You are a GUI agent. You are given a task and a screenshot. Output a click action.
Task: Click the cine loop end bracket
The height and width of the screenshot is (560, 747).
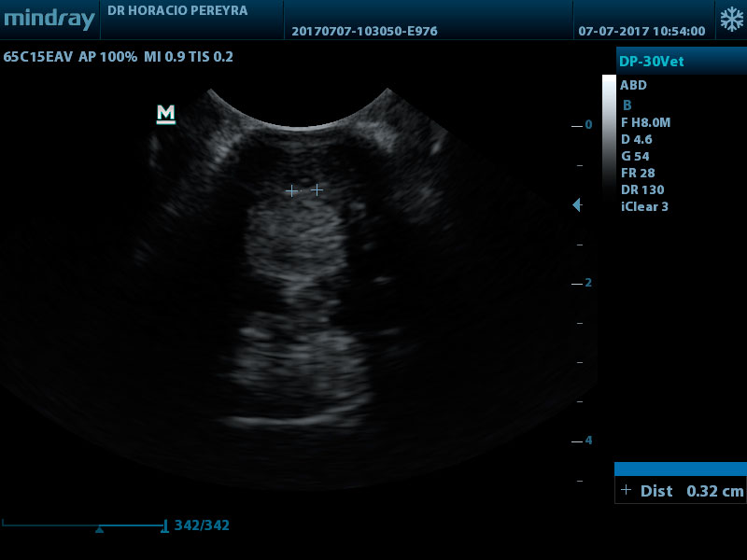pos(165,526)
